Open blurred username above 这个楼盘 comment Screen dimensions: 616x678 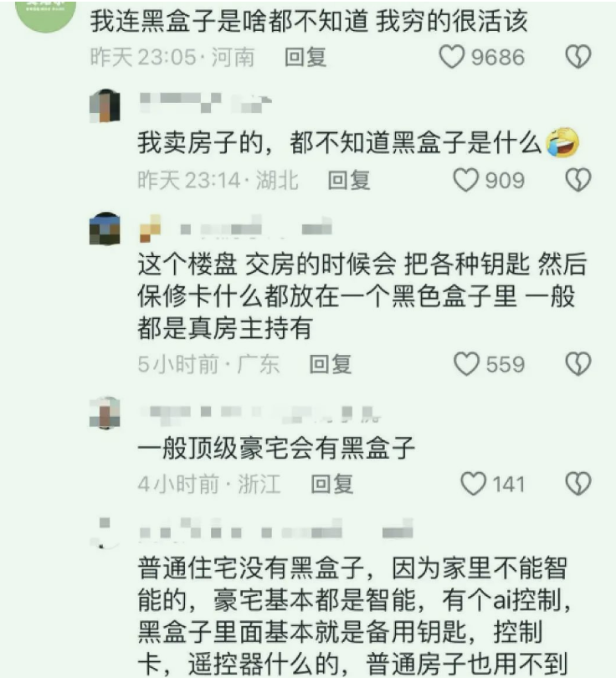(x=235, y=228)
